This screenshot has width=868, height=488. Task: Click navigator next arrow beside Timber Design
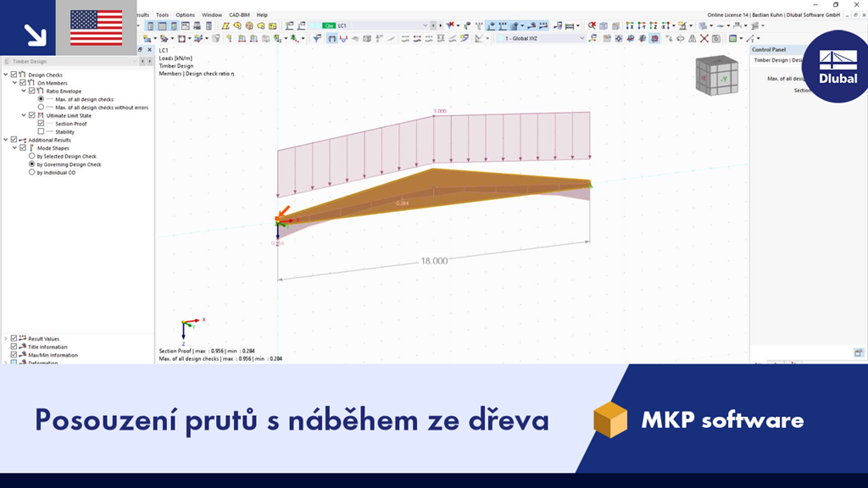[x=149, y=61]
